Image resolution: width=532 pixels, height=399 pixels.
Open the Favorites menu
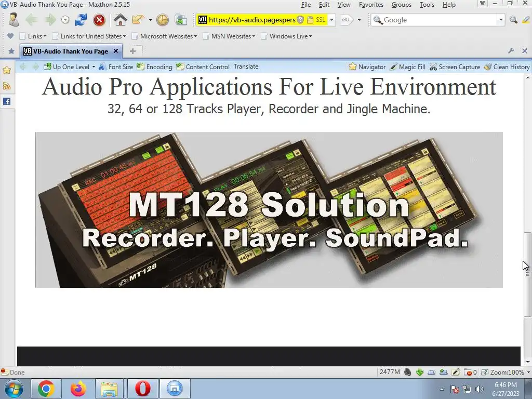pos(371,5)
